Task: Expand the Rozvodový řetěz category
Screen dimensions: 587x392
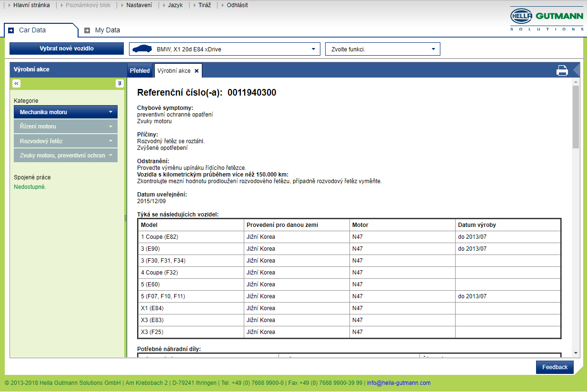Action: (66, 141)
